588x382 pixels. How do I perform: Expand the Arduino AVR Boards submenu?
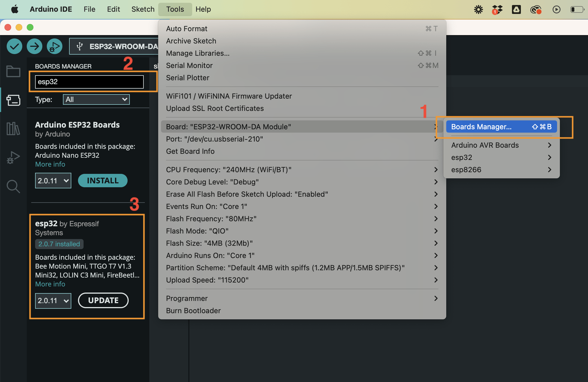(501, 145)
